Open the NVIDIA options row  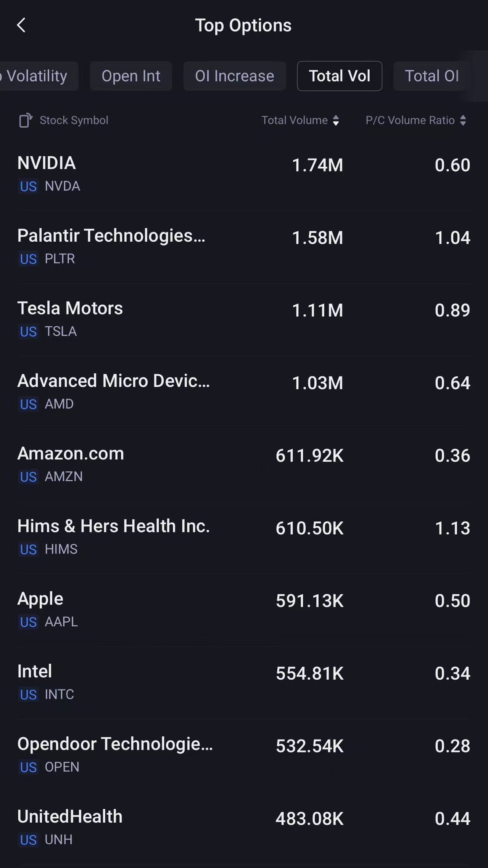pyautogui.click(x=243, y=174)
